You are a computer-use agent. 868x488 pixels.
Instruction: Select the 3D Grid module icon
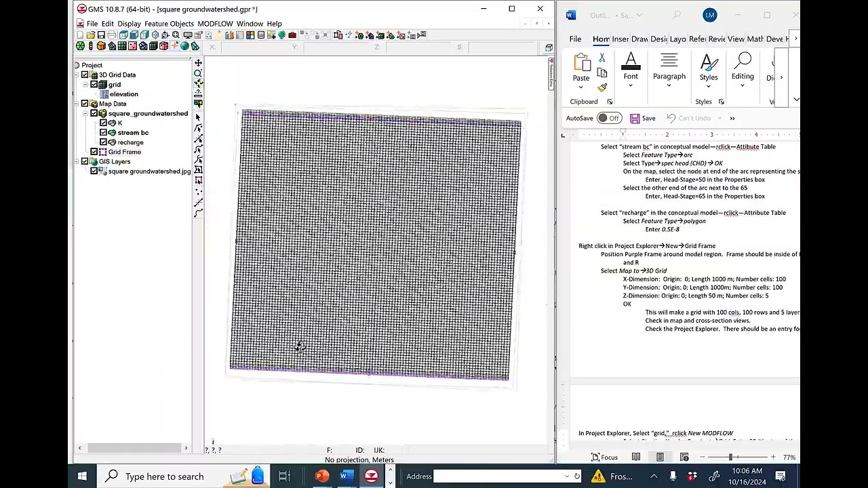pos(154,46)
